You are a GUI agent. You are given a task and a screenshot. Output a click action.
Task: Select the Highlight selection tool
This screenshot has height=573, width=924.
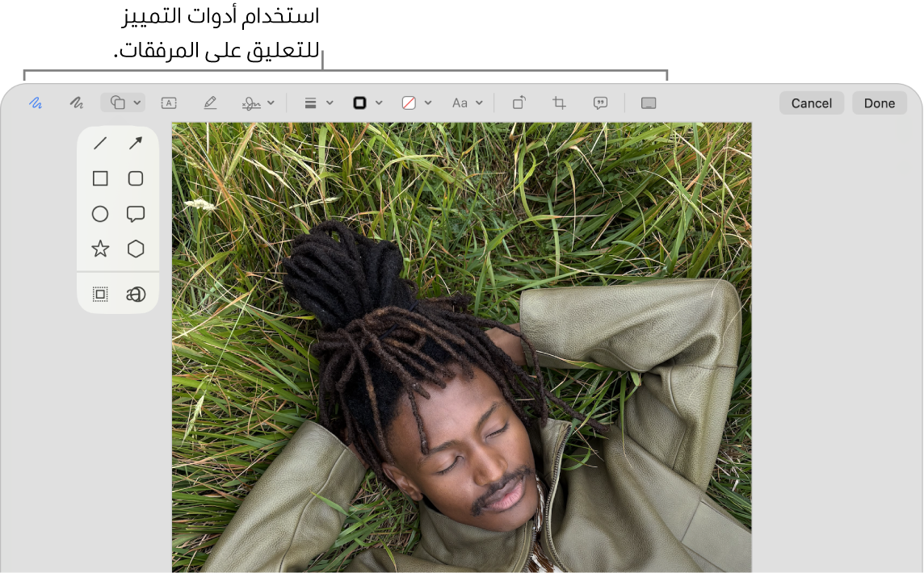(210, 103)
